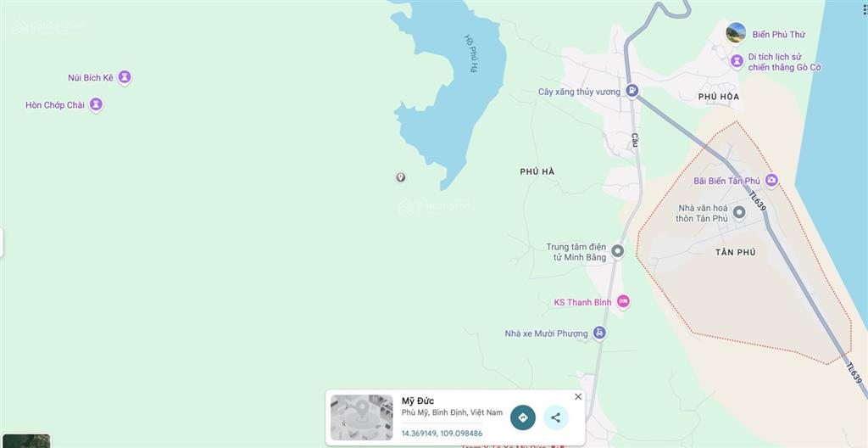Click the Núi Bích Kê landmark icon
The image size is (868, 448).
125,77
